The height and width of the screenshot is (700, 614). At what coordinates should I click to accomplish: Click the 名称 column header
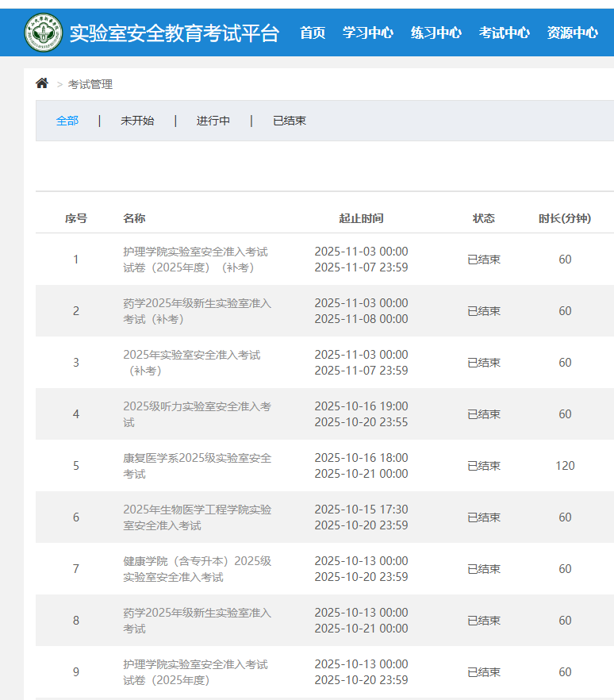134,218
